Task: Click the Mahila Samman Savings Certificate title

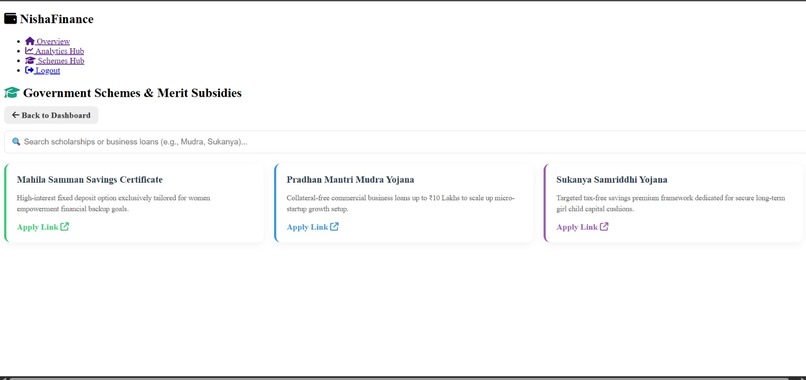Action: tap(90, 179)
